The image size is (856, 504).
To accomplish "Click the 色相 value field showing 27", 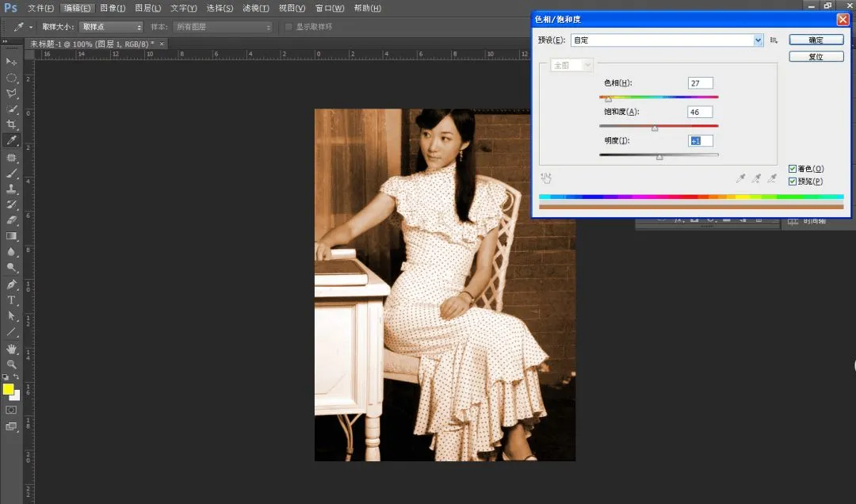I will click(x=701, y=83).
